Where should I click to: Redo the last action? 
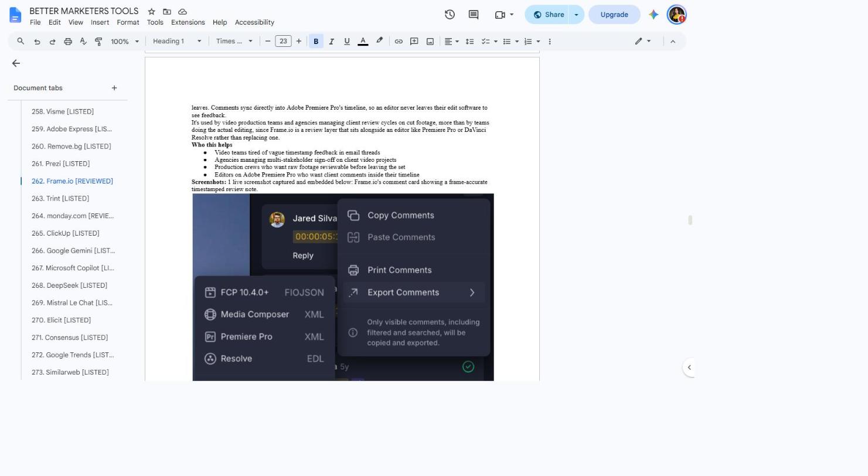52,41
